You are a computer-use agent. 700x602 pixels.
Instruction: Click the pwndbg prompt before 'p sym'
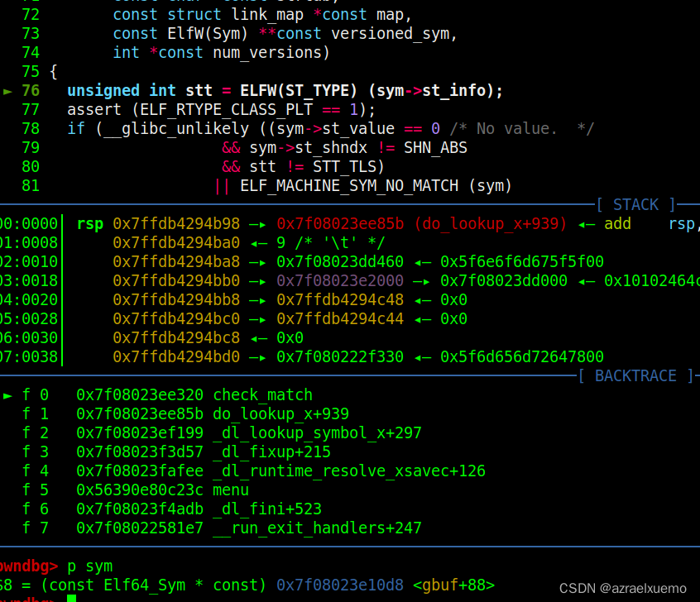click(29, 566)
